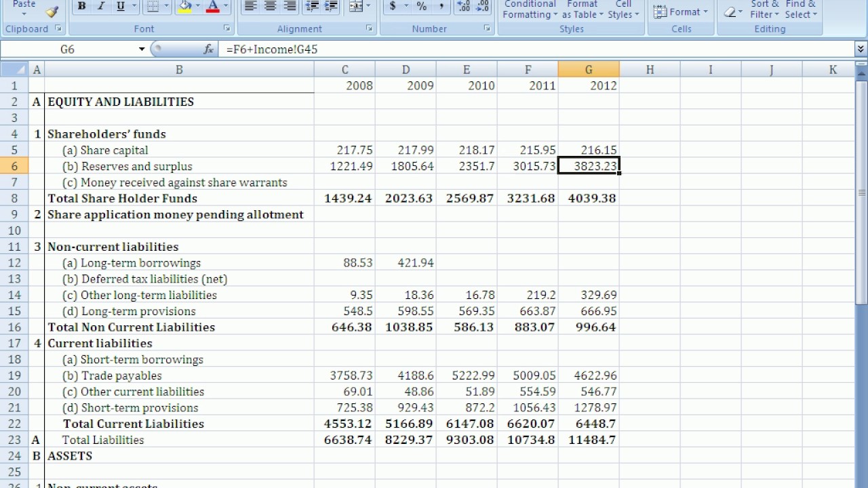Click the Borders icon
The height and width of the screenshot is (488, 868).
[x=152, y=7]
